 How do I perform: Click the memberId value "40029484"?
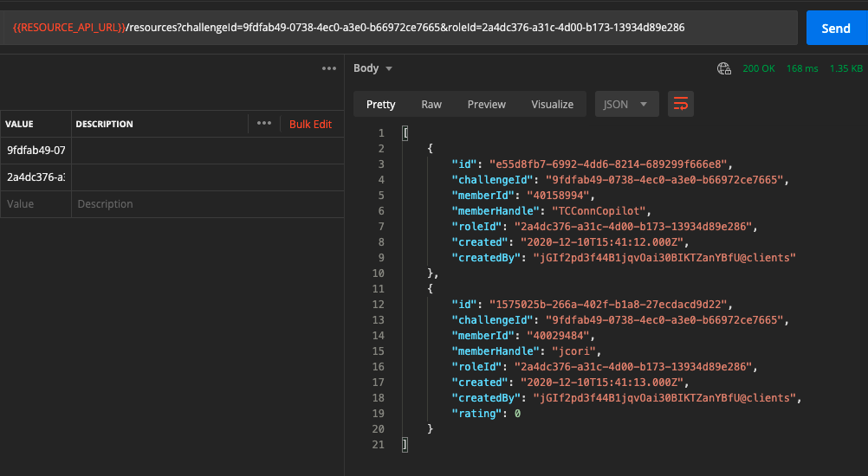pyautogui.click(x=558, y=336)
